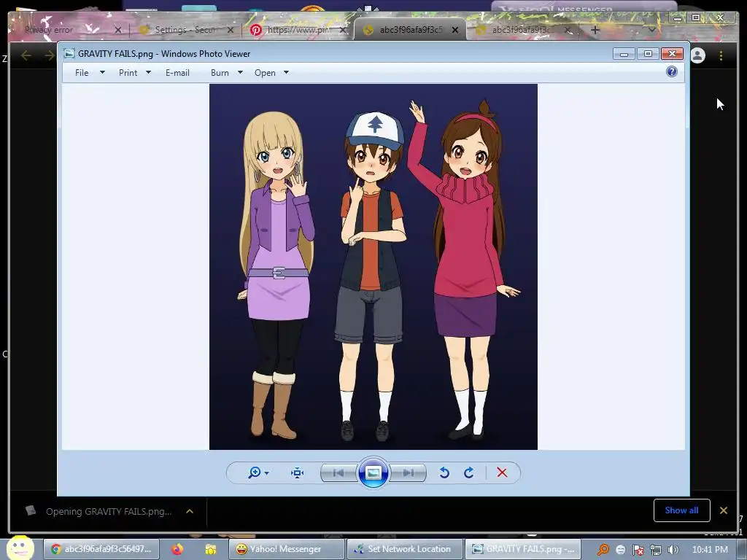The image size is (747, 560).
Task: Rotate the image clockwise
Action: pos(469,472)
